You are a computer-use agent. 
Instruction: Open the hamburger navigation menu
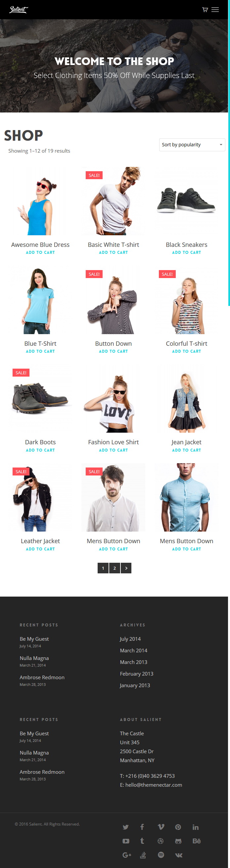(x=215, y=9)
